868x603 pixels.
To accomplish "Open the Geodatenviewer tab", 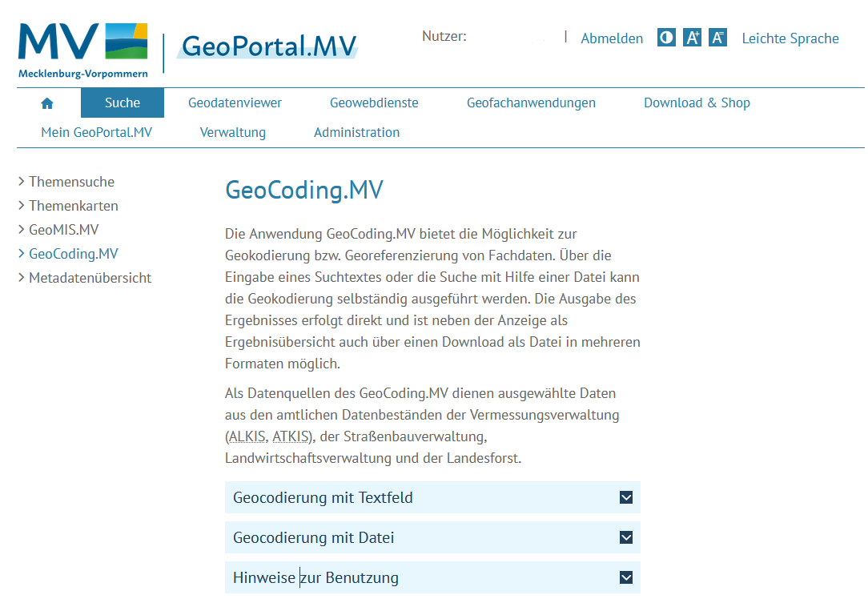I will click(235, 103).
